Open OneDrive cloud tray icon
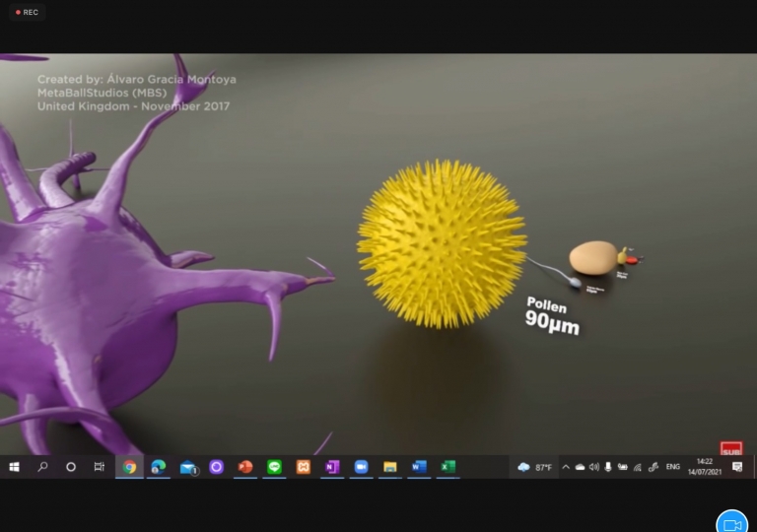 point(580,467)
